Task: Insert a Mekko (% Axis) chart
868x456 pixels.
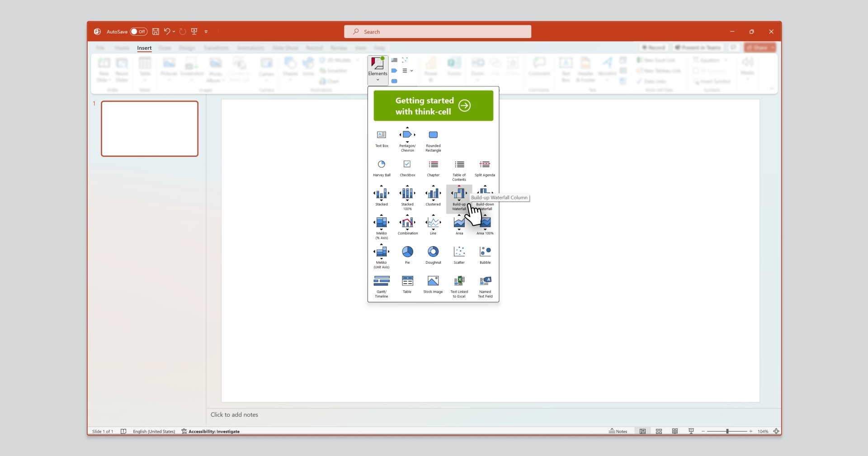Action: coord(382,227)
